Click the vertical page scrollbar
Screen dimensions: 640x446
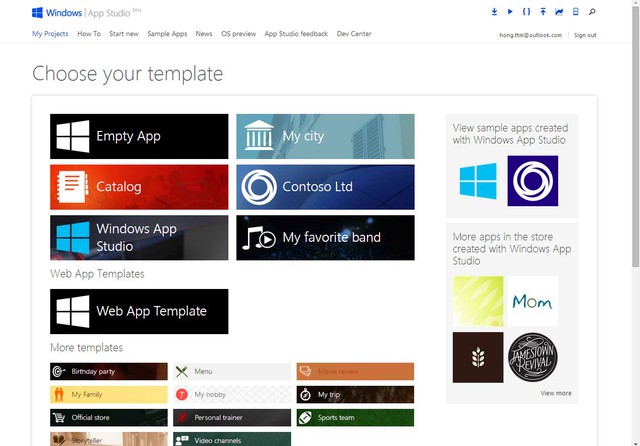[633, 150]
